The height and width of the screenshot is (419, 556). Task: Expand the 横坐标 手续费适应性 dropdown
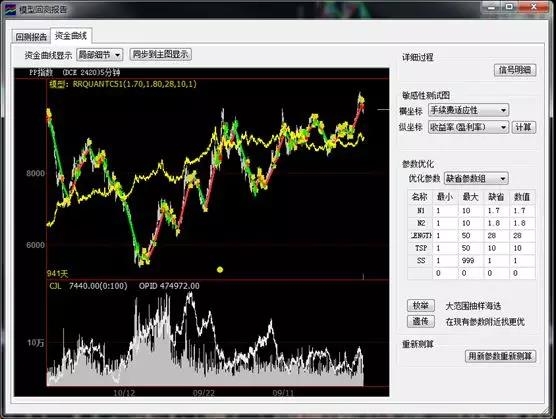tap(468, 110)
